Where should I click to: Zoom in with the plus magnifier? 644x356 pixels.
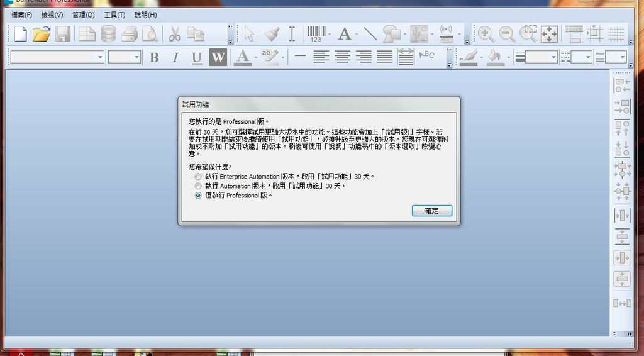(486, 34)
